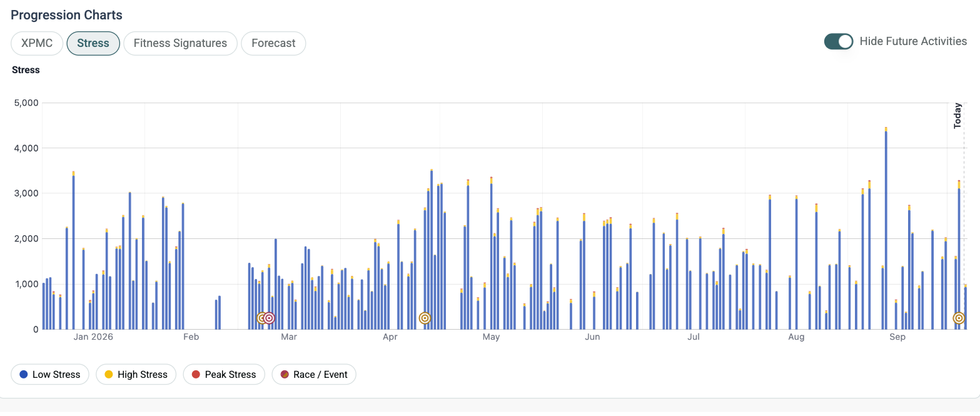Click the Progression Charts heading

pos(67,15)
